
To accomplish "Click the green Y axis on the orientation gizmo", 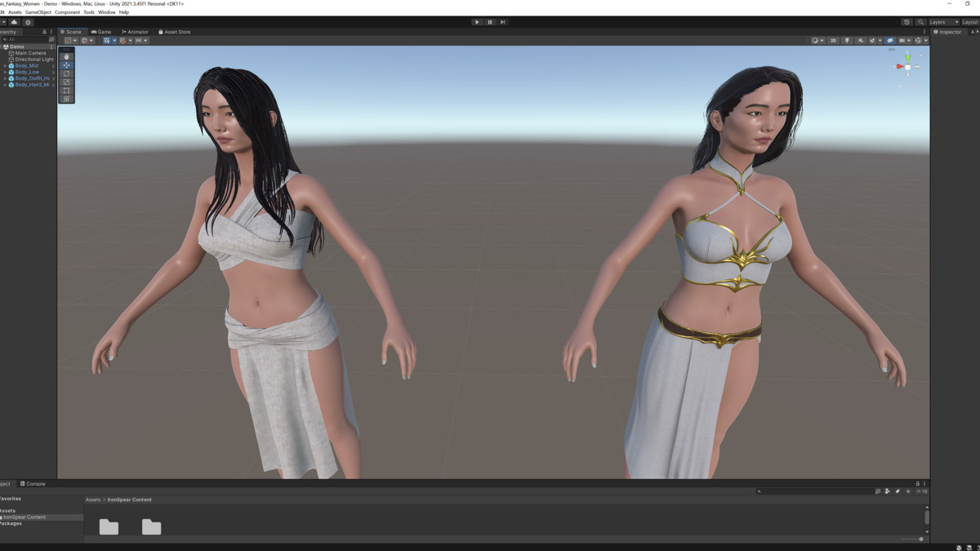I will [x=907, y=57].
